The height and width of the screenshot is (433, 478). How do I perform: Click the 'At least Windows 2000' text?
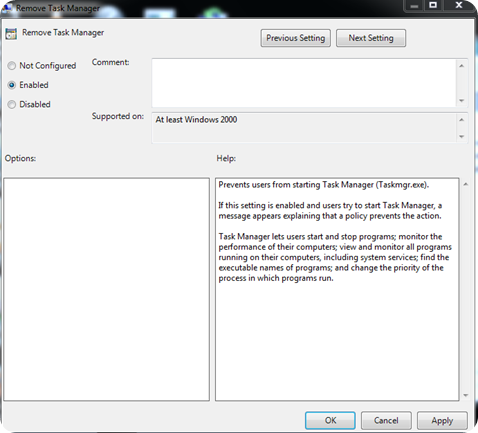point(196,120)
